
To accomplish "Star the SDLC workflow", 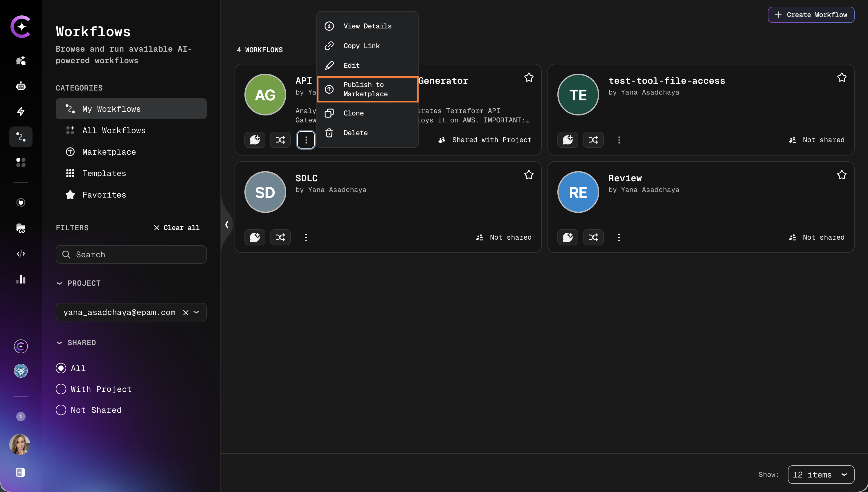I will (x=529, y=175).
